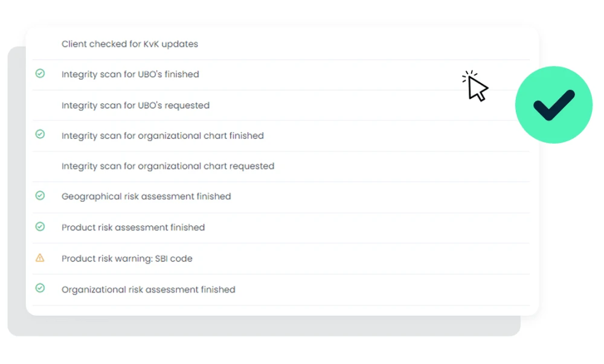This screenshot has height=364, width=604.
Task: Click the large green checkmark circle
Action: coord(553,104)
